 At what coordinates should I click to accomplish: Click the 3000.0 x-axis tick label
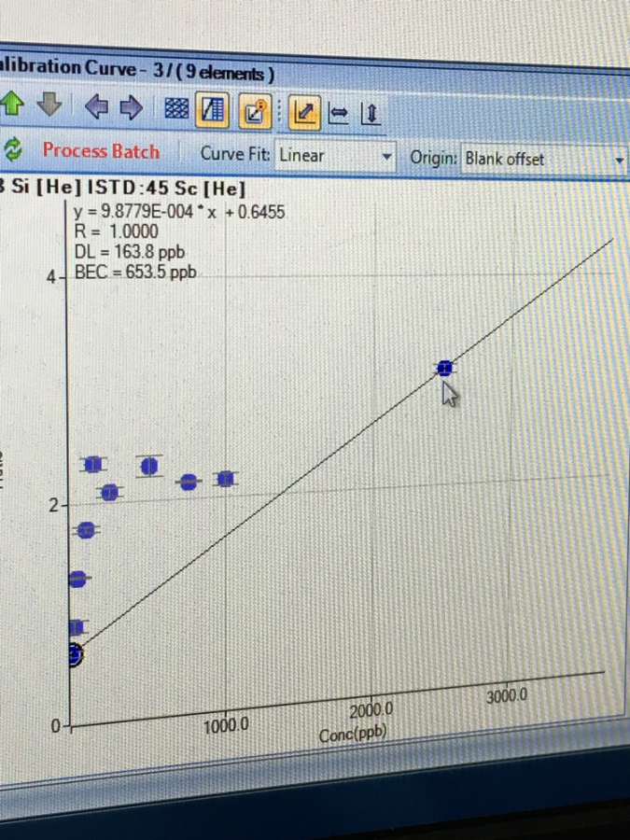507,696
